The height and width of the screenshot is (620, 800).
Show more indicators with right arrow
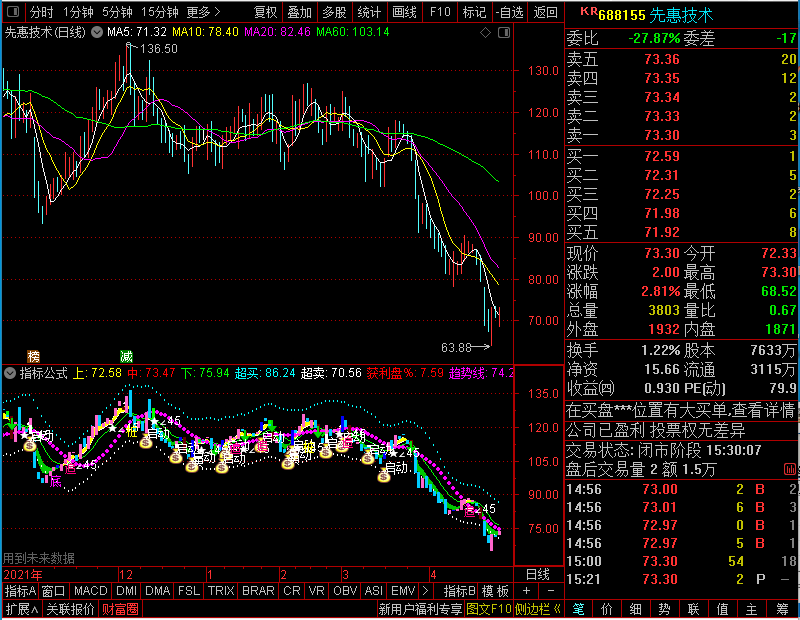point(425,591)
